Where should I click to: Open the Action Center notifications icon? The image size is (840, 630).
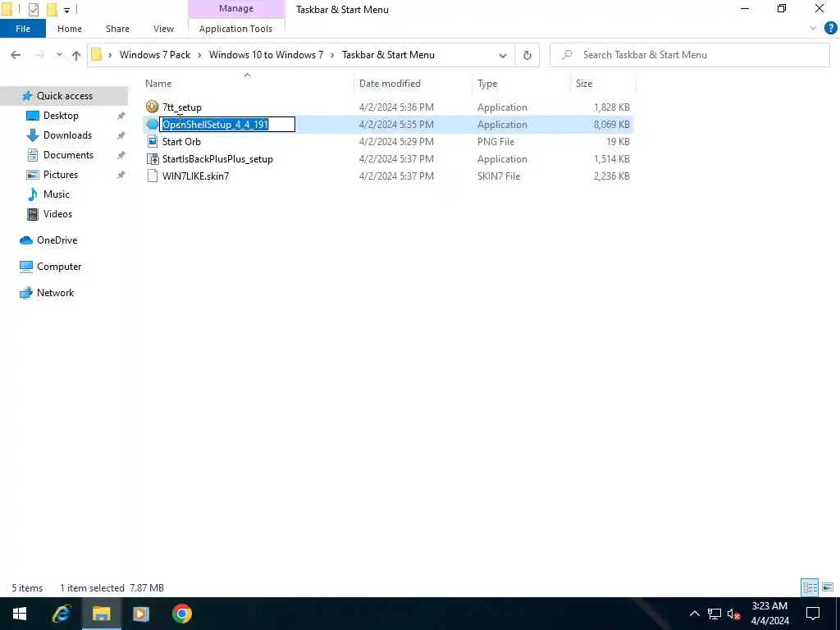pos(813,614)
